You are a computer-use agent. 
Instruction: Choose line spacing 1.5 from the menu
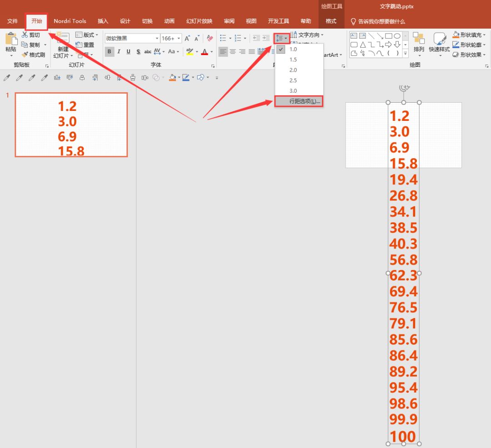point(299,60)
